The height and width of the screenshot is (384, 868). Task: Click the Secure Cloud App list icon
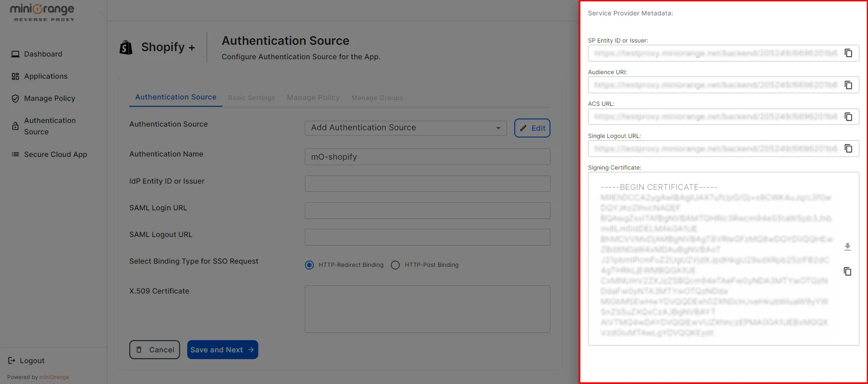[15, 154]
